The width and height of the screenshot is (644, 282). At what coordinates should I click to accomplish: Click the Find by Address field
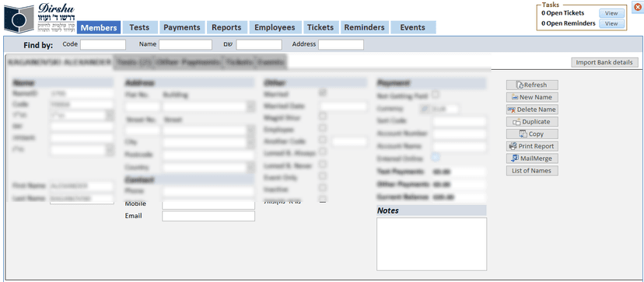tap(341, 44)
